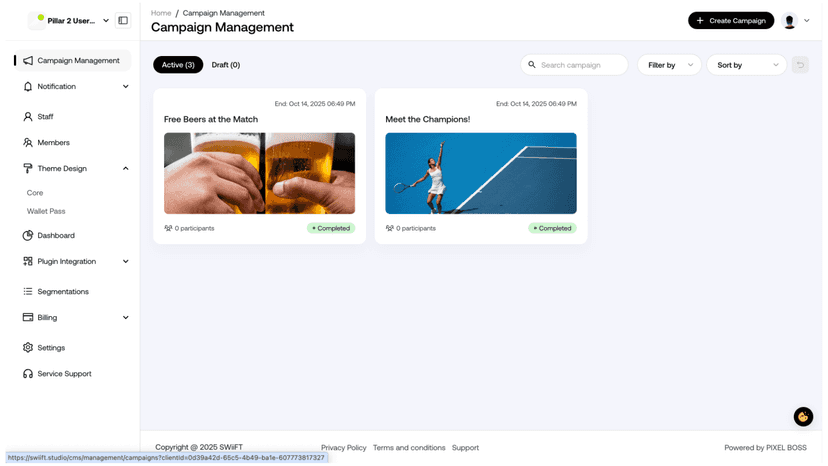Click the reset filters undo icon
Screen dimensions: 828x466
click(800, 65)
